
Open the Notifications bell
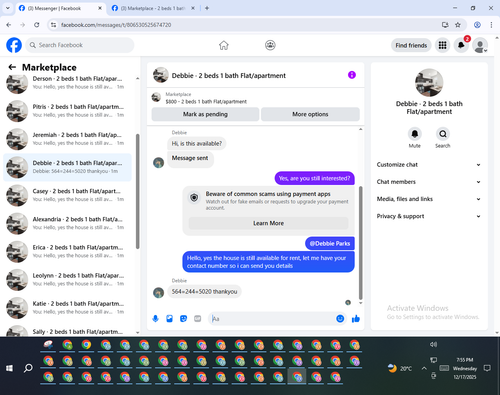[x=461, y=45]
